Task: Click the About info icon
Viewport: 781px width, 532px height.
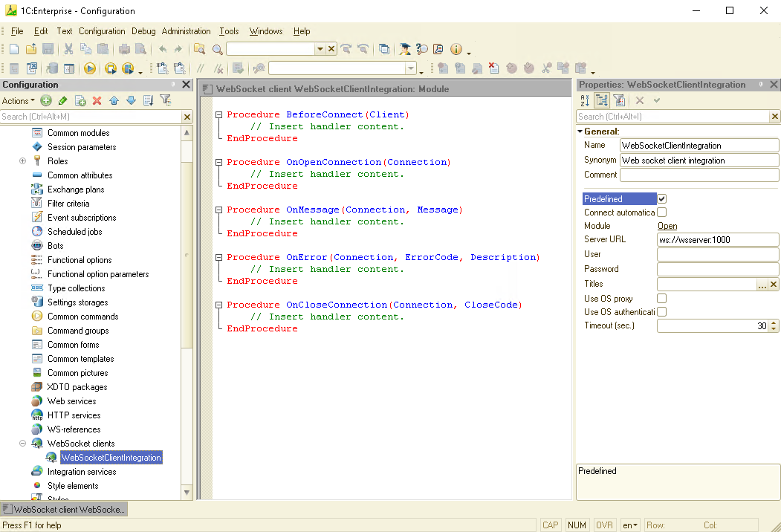Action: point(456,49)
